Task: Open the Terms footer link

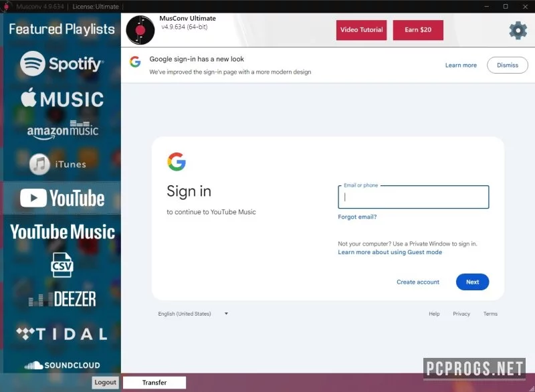Action: click(490, 314)
